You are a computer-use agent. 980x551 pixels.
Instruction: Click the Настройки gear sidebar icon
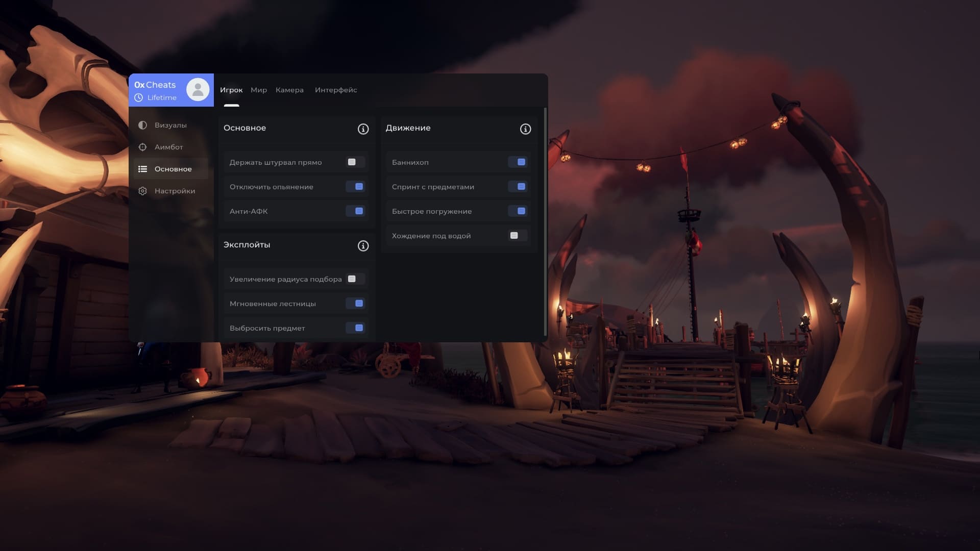tap(142, 191)
